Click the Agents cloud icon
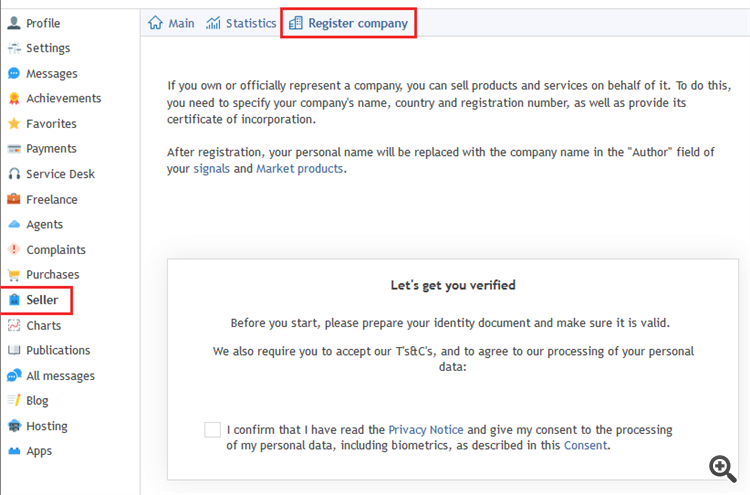 14,224
